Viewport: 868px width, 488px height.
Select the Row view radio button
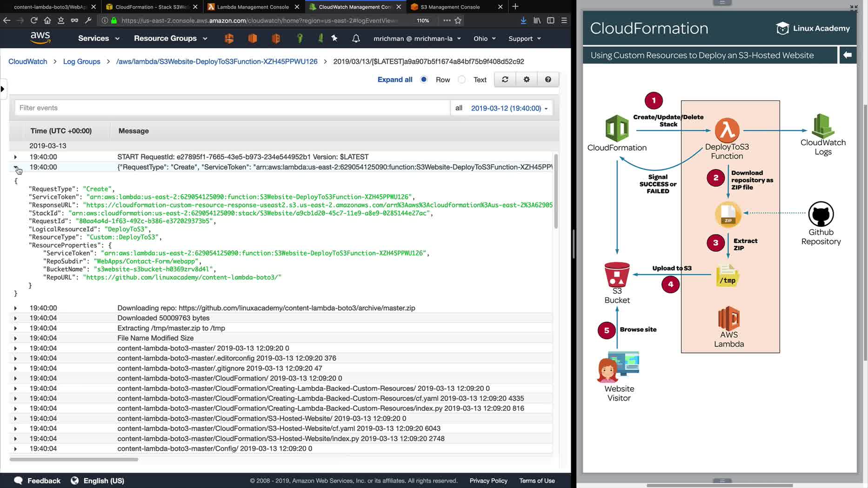pos(424,79)
